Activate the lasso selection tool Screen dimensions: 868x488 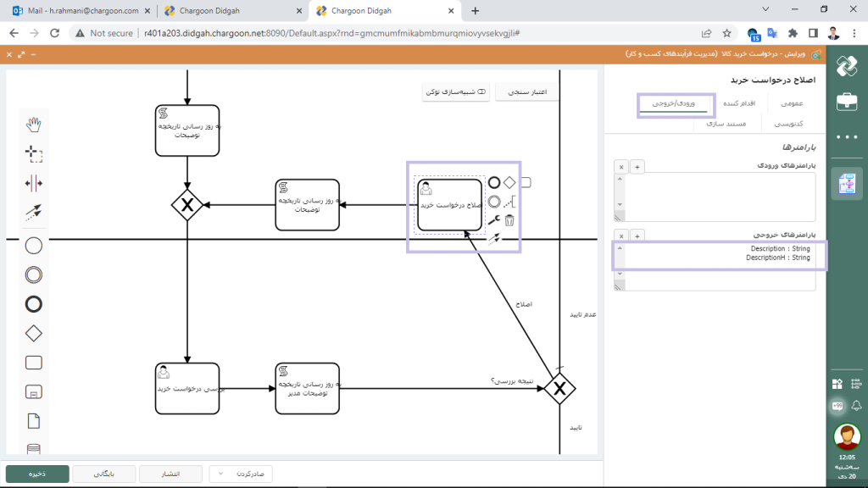click(x=34, y=154)
